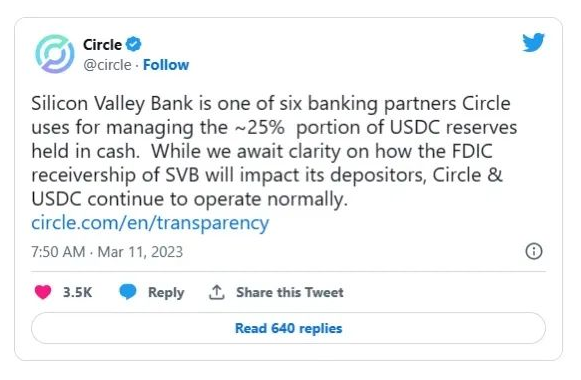This screenshot has width=581, height=380.
Task: Click the Reply text label
Action: coord(166,292)
